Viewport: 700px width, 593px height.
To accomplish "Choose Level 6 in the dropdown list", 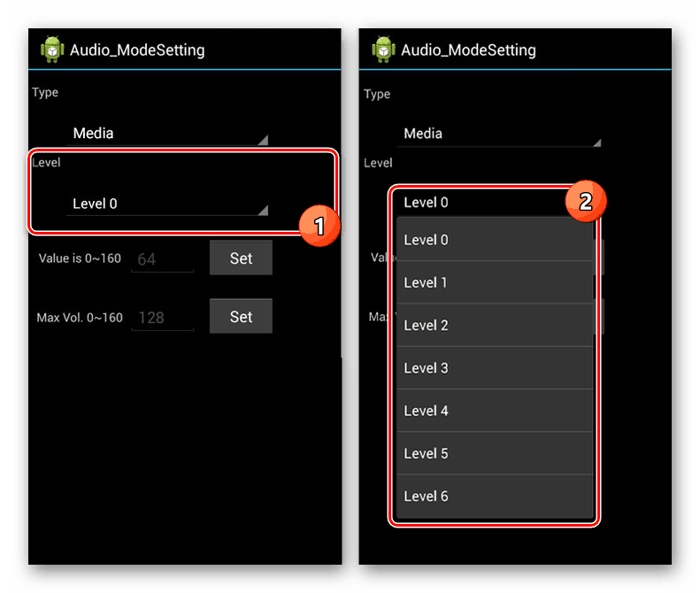I will [x=495, y=497].
